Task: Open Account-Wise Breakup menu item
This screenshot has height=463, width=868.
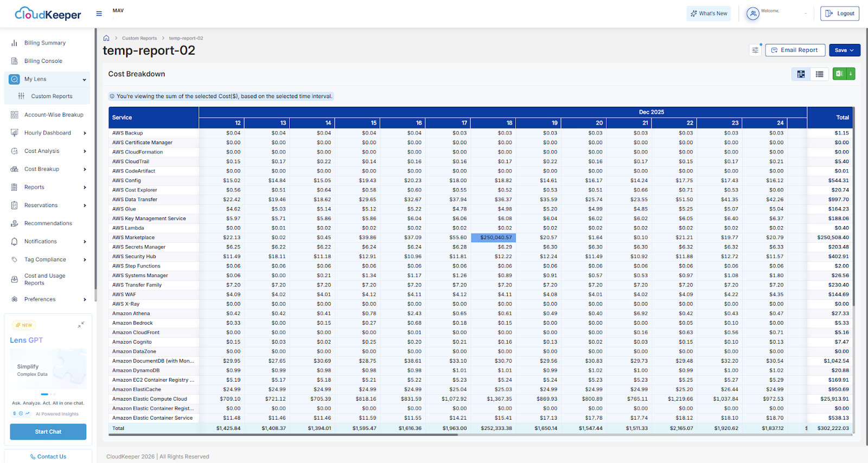Action: pyautogui.click(x=54, y=115)
